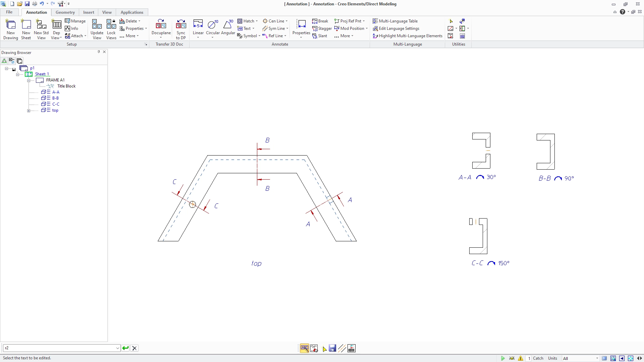Open Multi-Language Table
The width and height of the screenshot is (644, 362).
(x=395, y=21)
